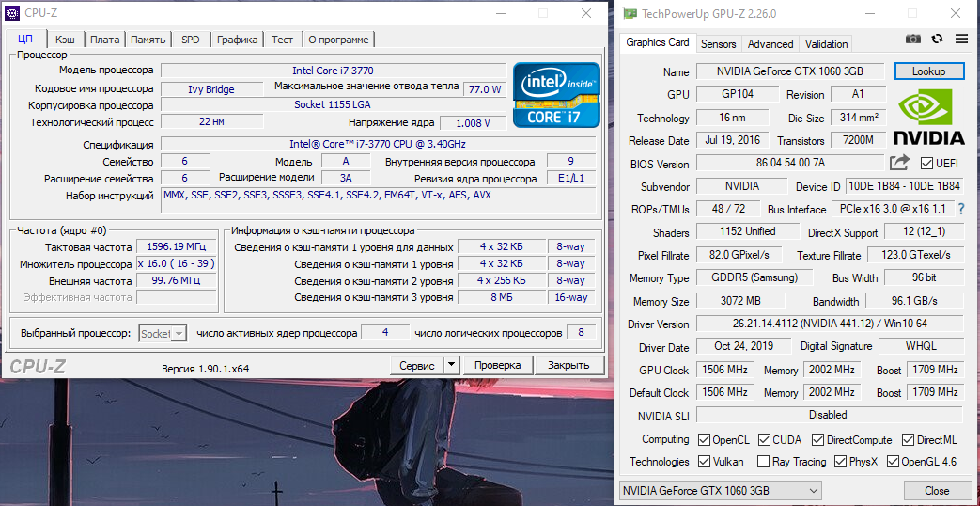Image resolution: width=980 pixels, height=506 pixels.
Task: Click the Закрыть button
Action: point(569,365)
